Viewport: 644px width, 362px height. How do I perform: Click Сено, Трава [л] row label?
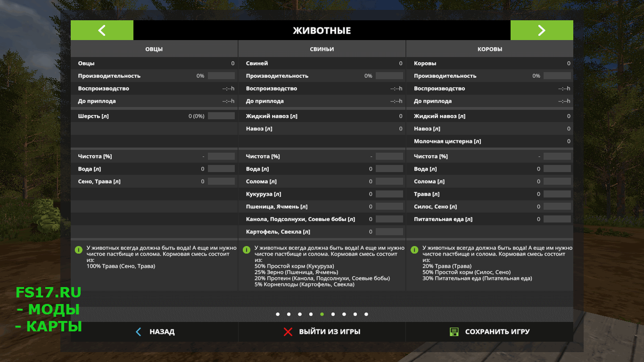click(99, 181)
